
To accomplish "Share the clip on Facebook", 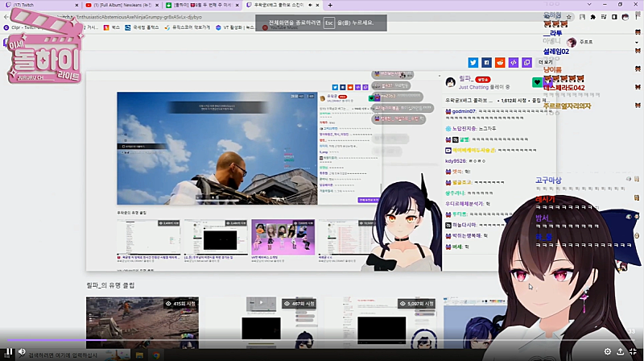I will [x=486, y=62].
